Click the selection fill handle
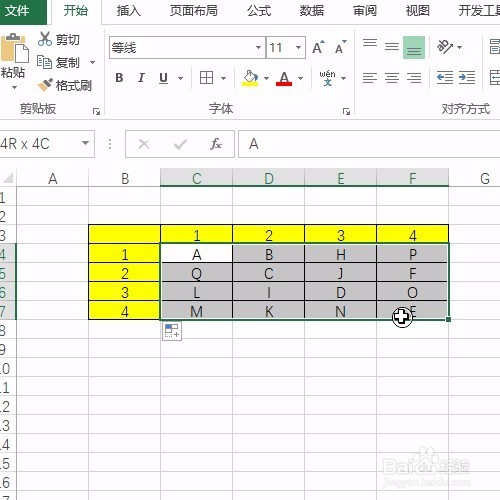Screen dimensions: 500x500 [448, 319]
